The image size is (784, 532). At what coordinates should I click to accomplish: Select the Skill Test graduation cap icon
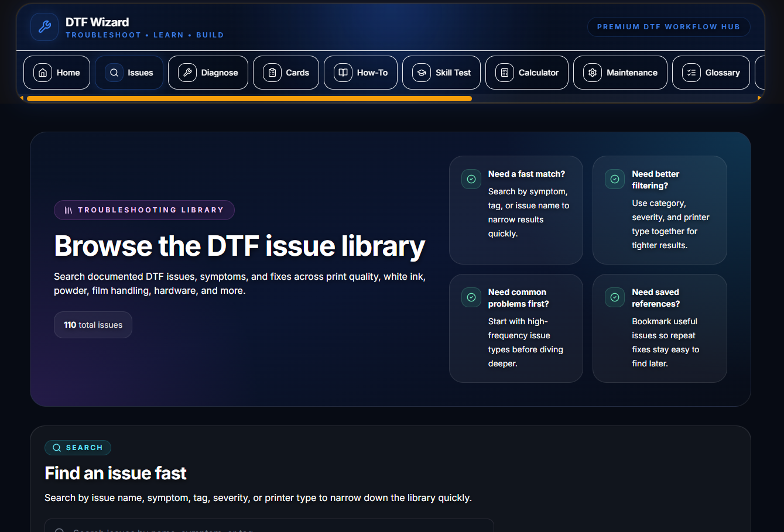pos(422,73)
